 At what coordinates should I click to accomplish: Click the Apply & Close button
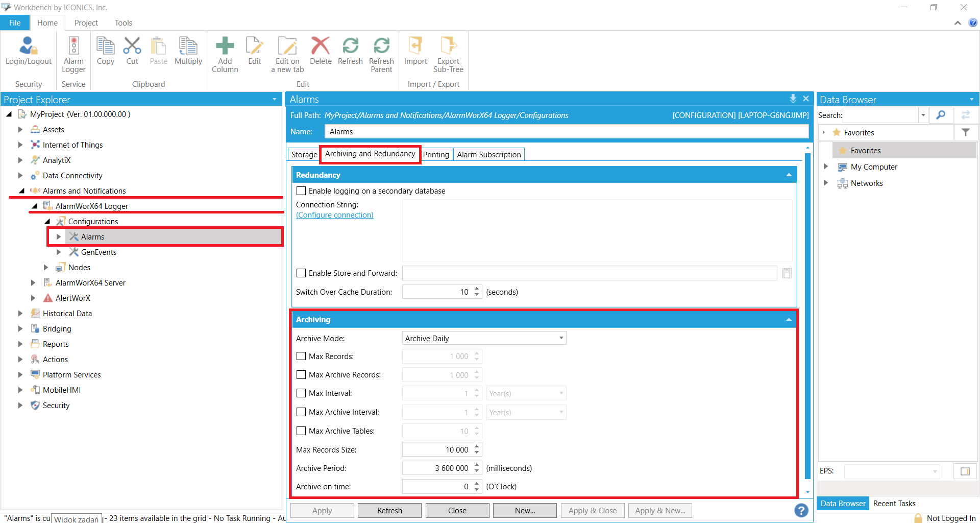593,511
